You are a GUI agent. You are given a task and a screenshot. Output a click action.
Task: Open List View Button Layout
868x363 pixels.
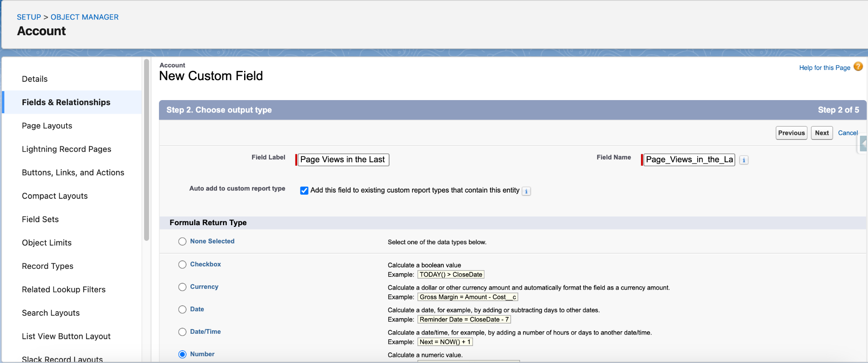66,336
